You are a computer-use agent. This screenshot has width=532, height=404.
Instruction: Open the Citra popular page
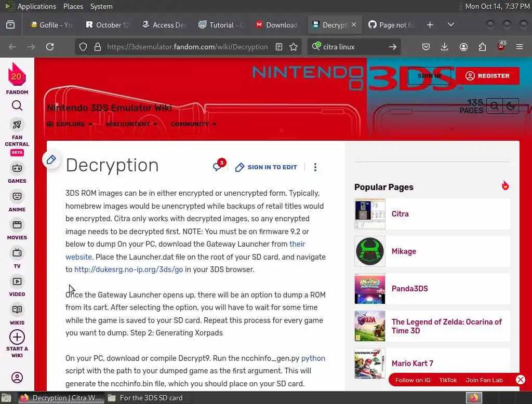coord(432,214)
